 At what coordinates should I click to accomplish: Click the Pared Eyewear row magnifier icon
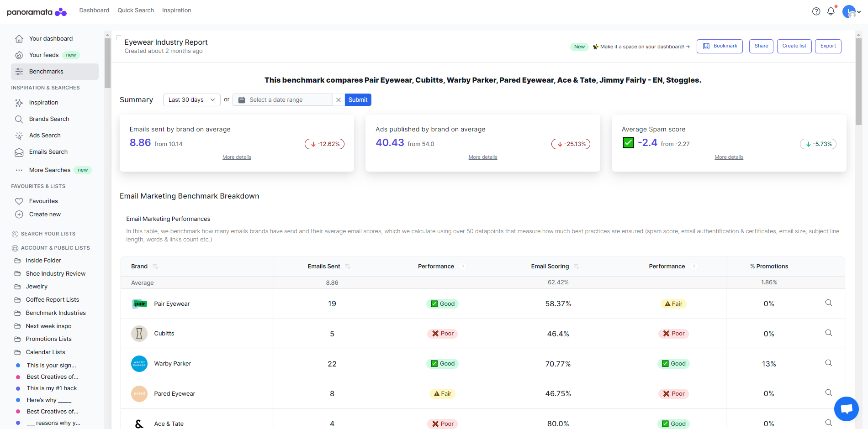tap(829, 393)
